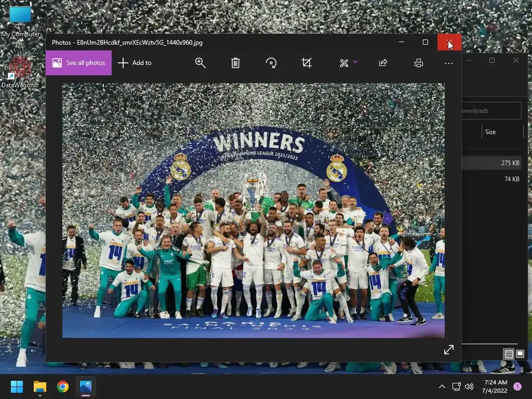Screen dimensions: 532x399
Task: Open network status tray icon
Action: click(x=456, y=387)
